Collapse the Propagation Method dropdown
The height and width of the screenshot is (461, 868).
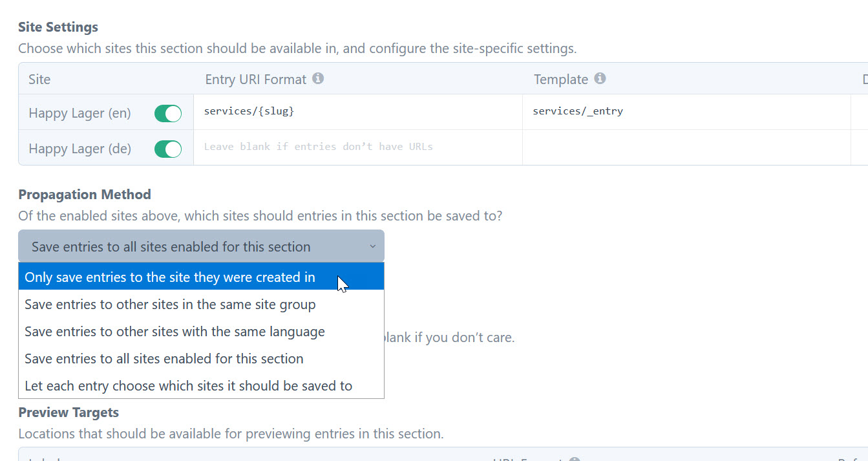[x=201, y=246]
